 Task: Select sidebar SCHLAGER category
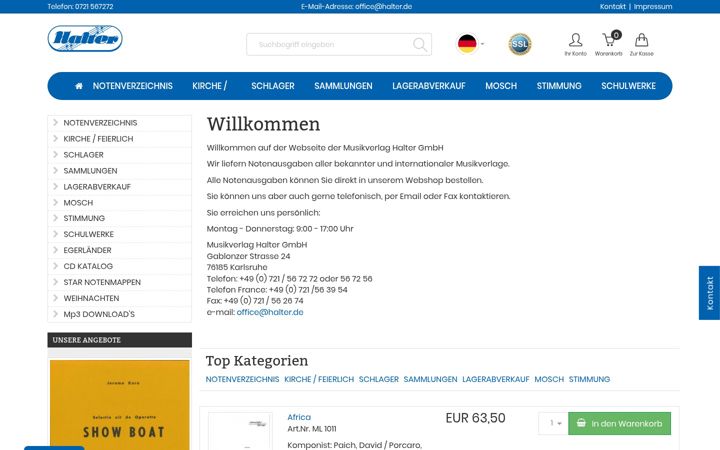pyautogui.click(x=119, y=155)
